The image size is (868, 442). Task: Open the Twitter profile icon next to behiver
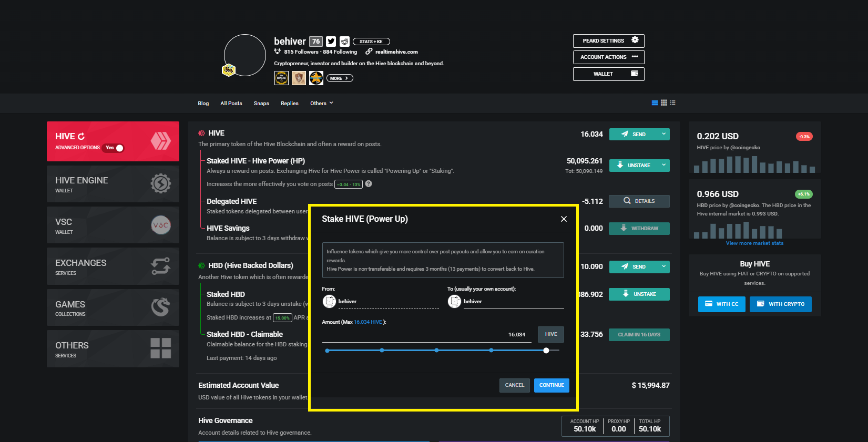(331, 41)
